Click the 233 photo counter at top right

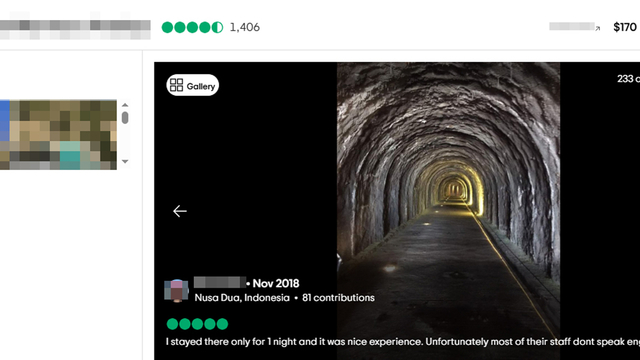pos(628,79)
